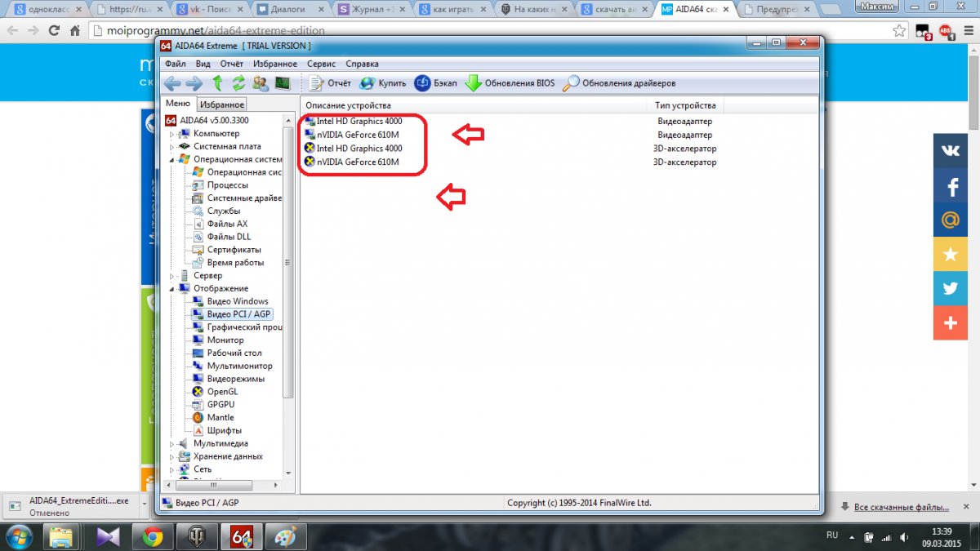Click the users icon in AIDA64 toolbar
This screenshot has width=980, height=551.
(x=261, y=83)
